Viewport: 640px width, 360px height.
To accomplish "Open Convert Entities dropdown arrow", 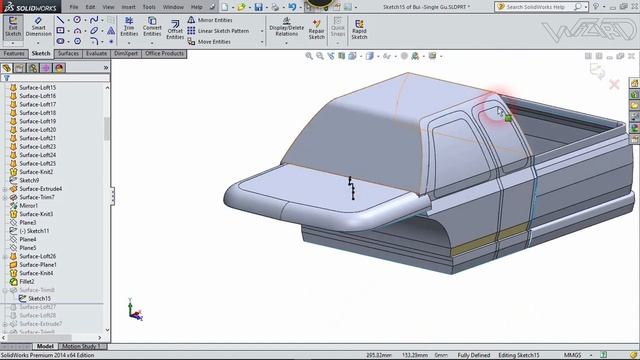I will click(152, 42).
